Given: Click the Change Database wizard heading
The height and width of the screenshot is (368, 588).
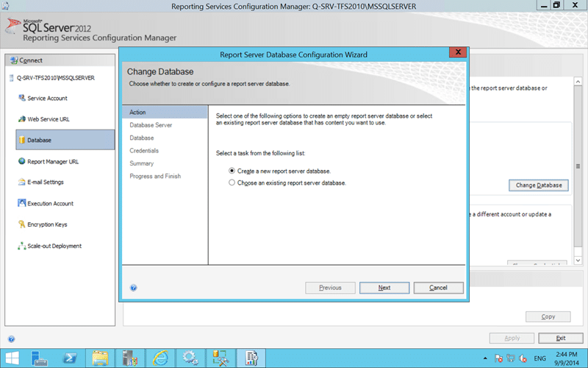Looking at the screenshot, I should coord(160,71).
